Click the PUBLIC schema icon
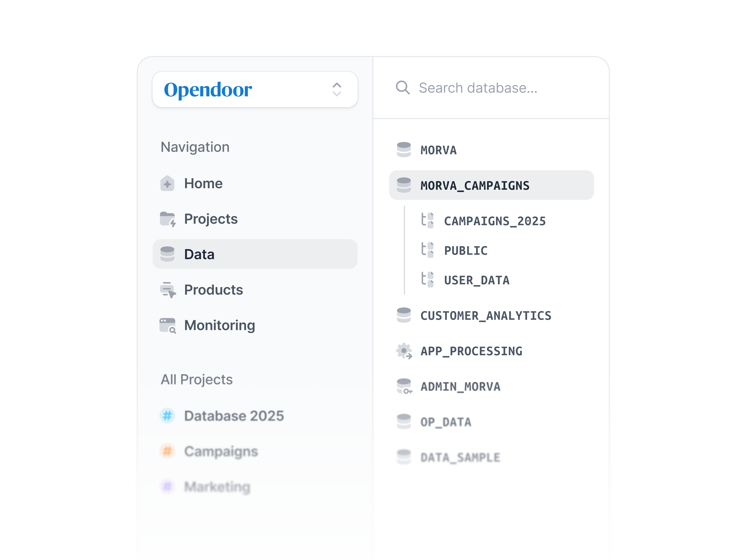 coord(427,250)
